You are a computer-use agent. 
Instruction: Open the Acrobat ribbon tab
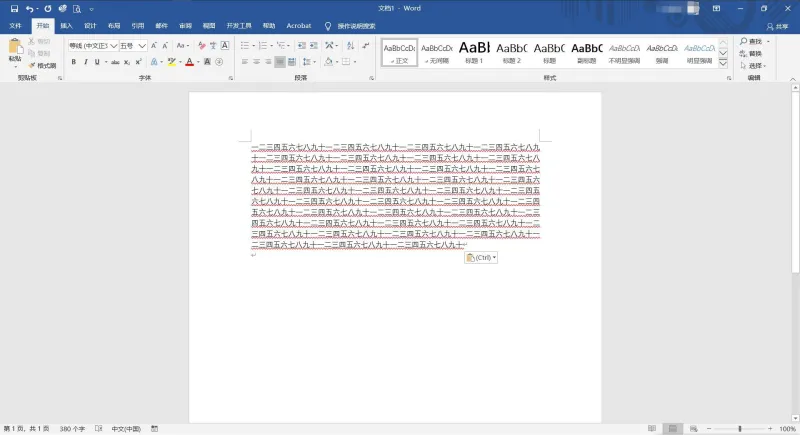(298, 26)
